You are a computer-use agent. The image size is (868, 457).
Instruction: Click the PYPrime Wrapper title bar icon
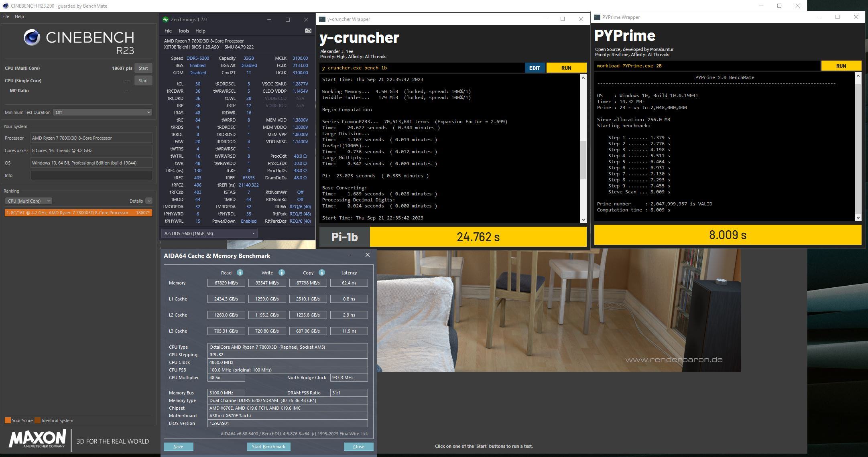coord(597,17)
